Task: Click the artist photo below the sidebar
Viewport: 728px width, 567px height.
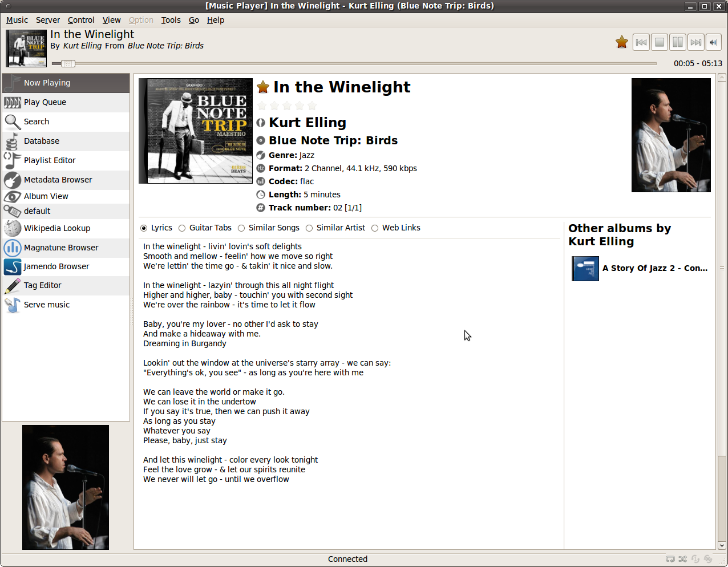Action: click(x=66, y=487)
